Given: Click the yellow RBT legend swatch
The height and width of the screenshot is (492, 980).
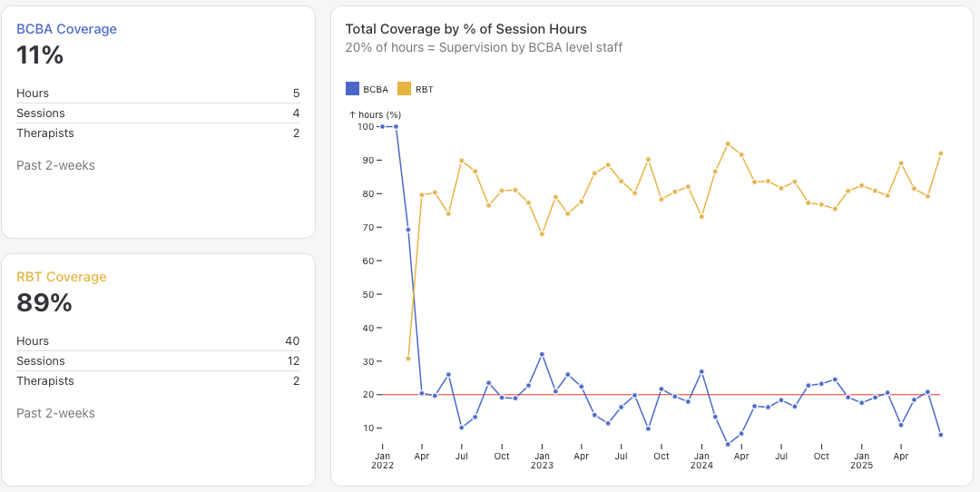Looking at the screenshot, I should pos(405,89).
